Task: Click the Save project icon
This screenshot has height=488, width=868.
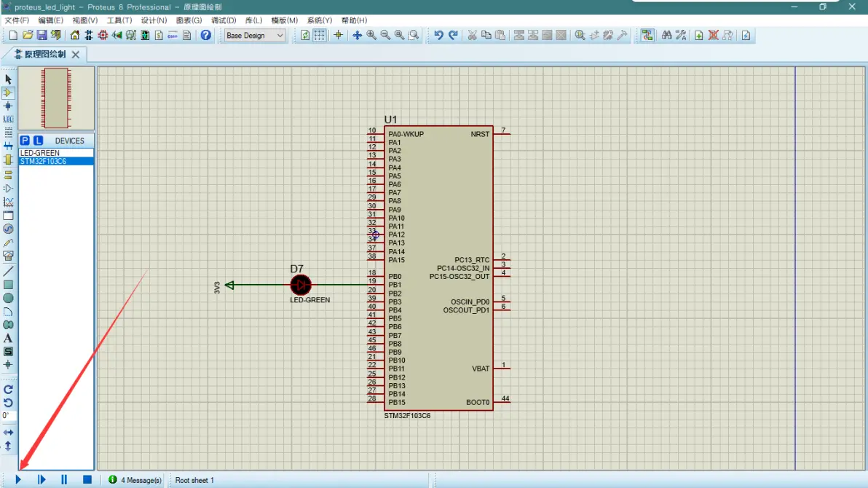Action: (x=42, y=35)
